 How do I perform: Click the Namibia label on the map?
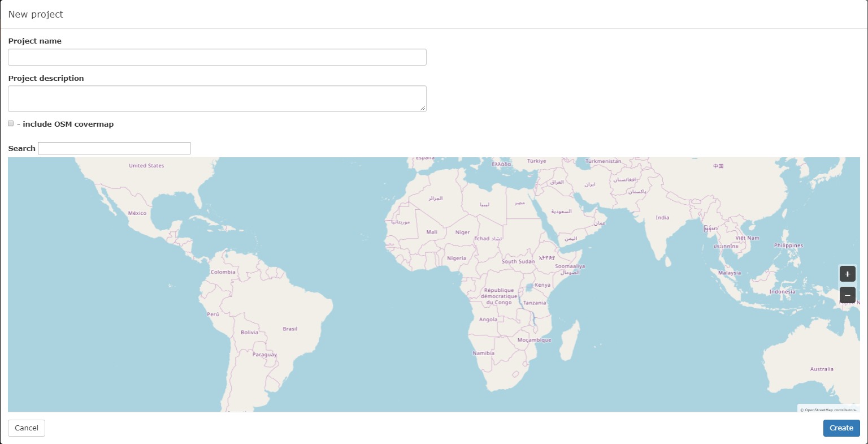click(483, 353)
